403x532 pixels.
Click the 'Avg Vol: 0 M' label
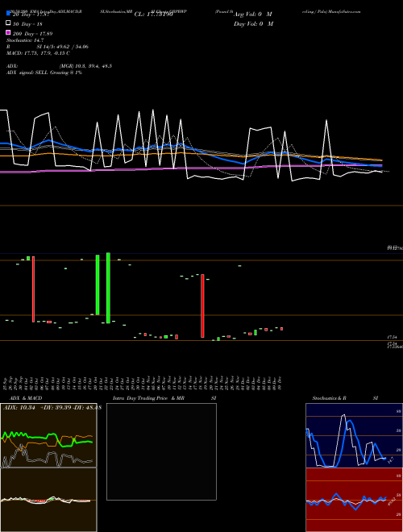point(253,15)
